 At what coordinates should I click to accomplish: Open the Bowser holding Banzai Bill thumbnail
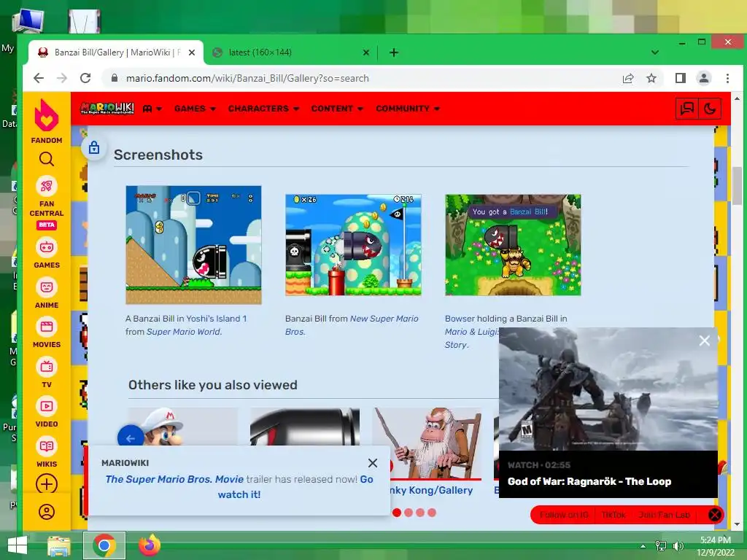click(513, 245)
